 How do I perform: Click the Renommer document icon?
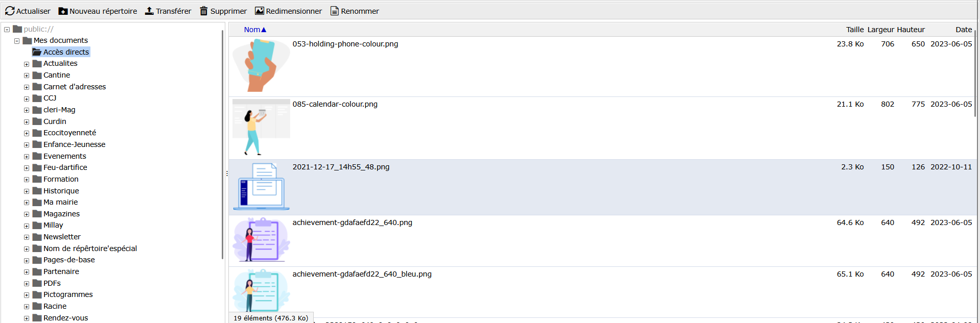pyautogui.click(x=335, y=11)
